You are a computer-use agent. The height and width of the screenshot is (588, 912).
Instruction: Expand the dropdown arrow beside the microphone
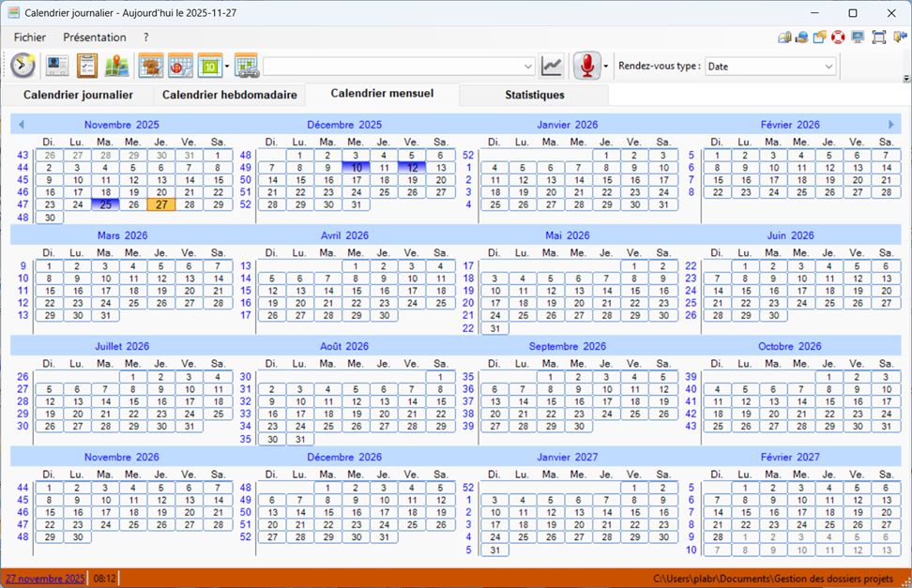tap(606, 67)
